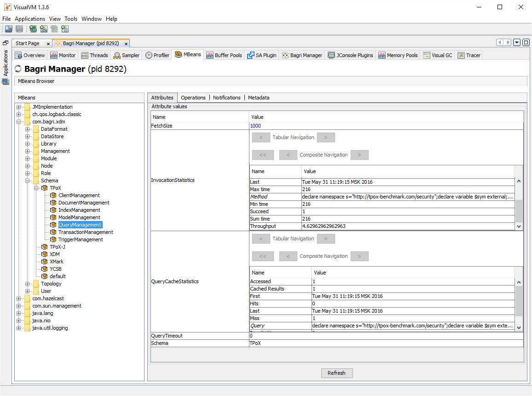The image size is (532, 396).
Task: Click the documents dropdown arrow at tab bar right
Action: pos(517,42)
